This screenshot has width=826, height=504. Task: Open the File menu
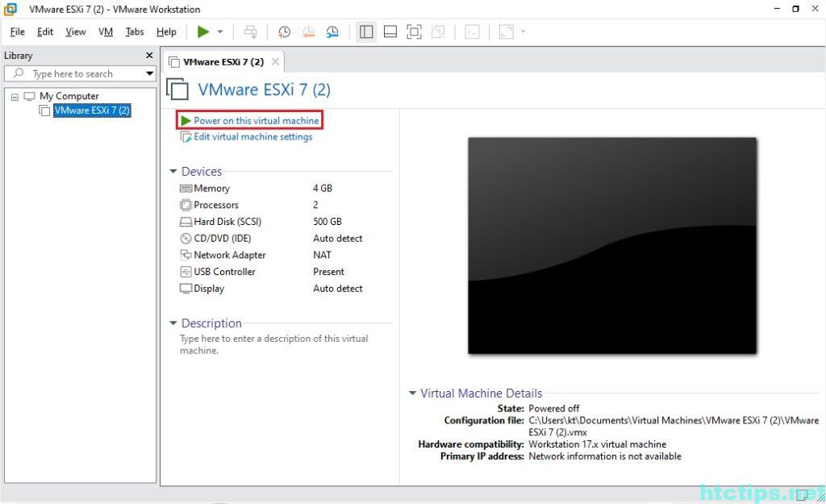[x=18, y=32]
